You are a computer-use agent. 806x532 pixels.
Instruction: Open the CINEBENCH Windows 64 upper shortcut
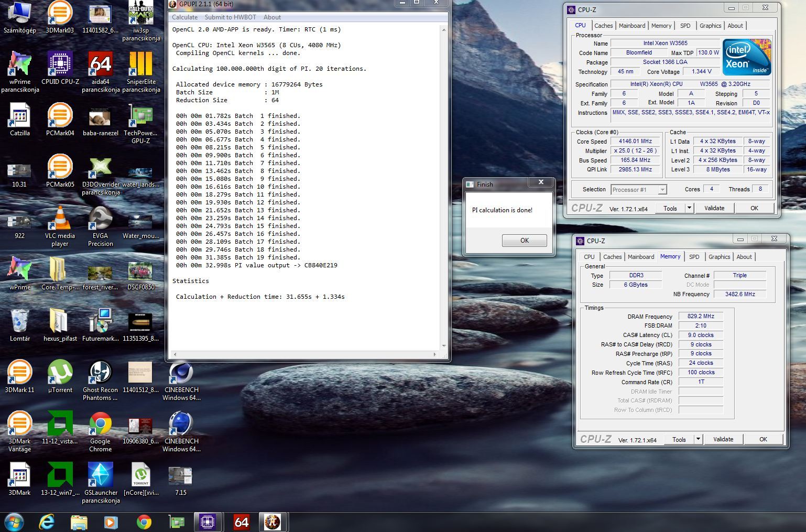tap(181, 380)
